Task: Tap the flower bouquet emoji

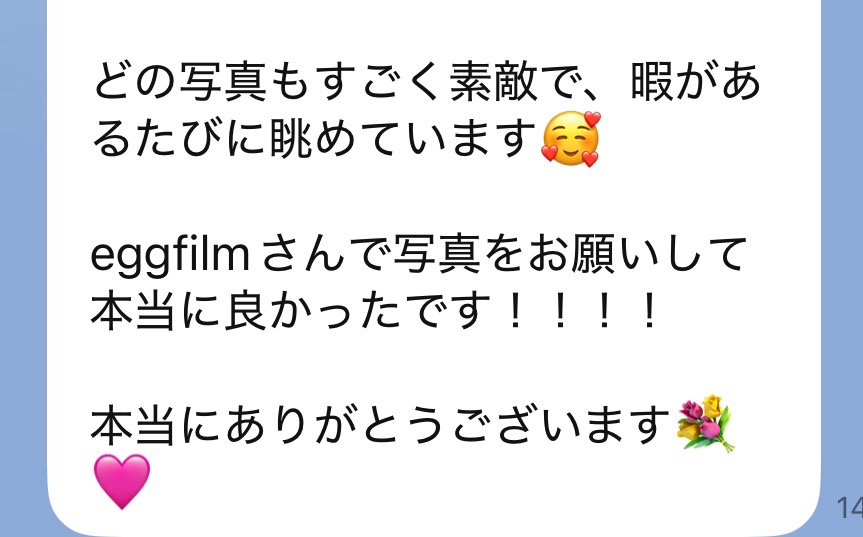Action: (x=706, y=423)
